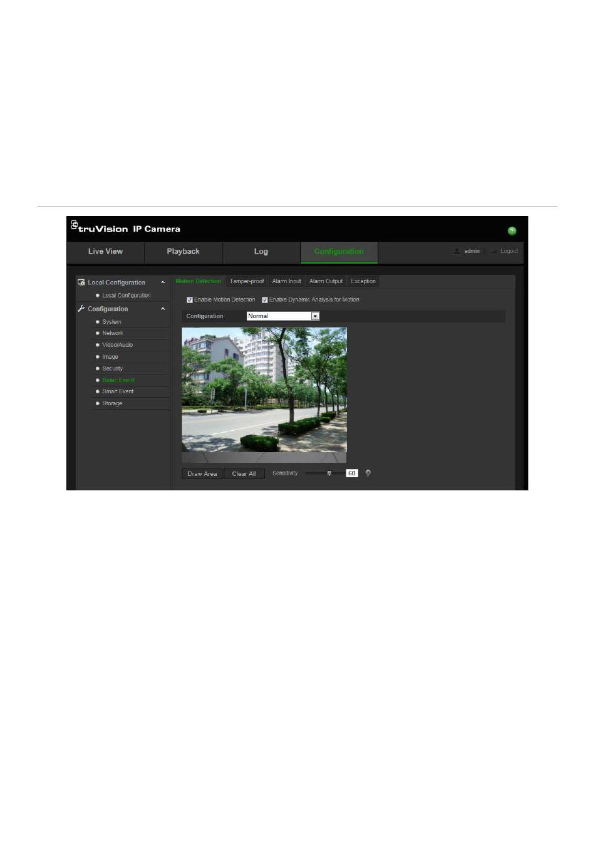Click the Draw Area button
Screen dimensions: 595x868
click(x=202, y=474)
